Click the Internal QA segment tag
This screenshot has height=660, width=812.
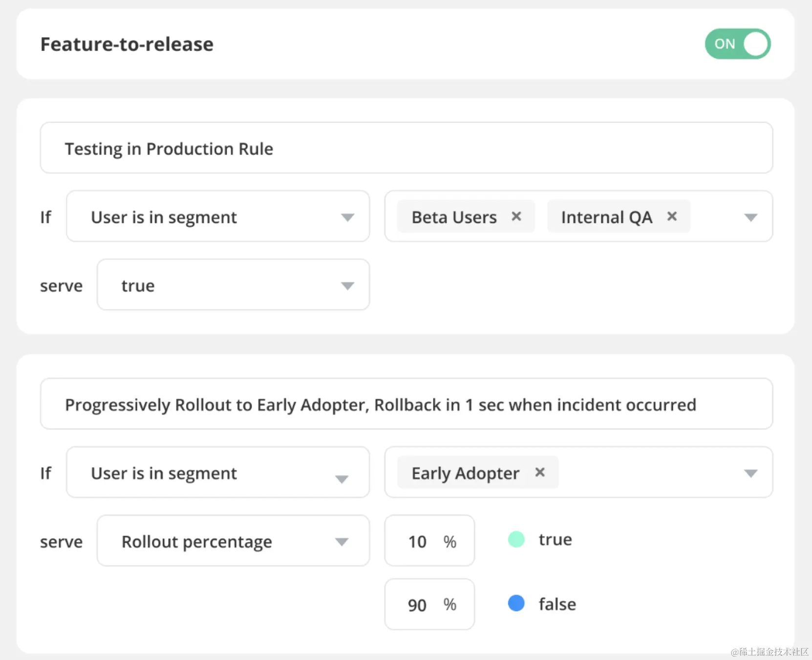606,217
